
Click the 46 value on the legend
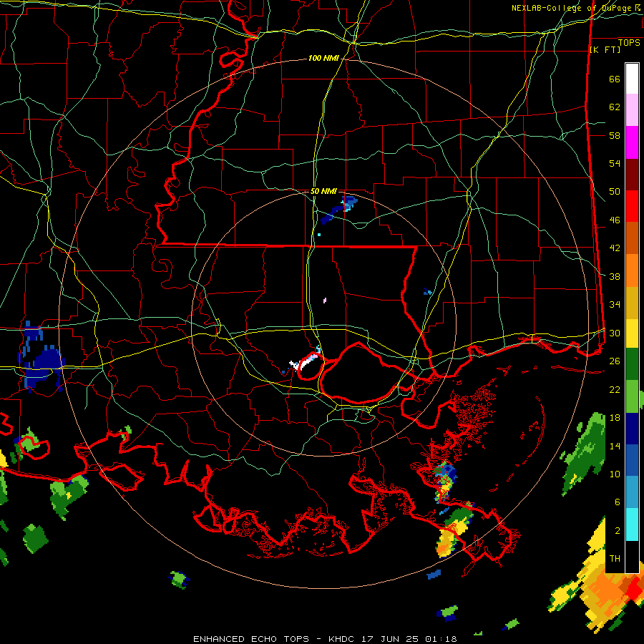point(615,220)
